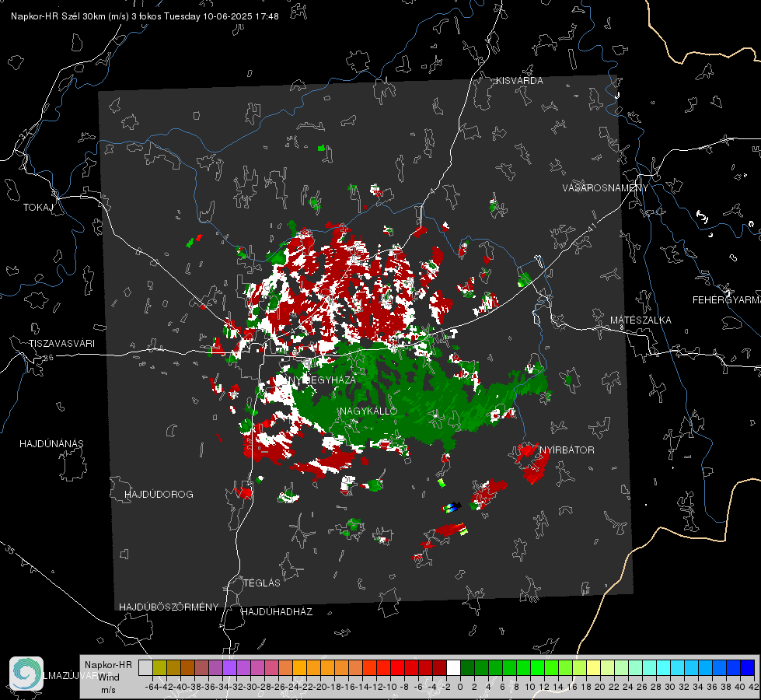Click the deepest blue last legend swatch

(748, 667)
